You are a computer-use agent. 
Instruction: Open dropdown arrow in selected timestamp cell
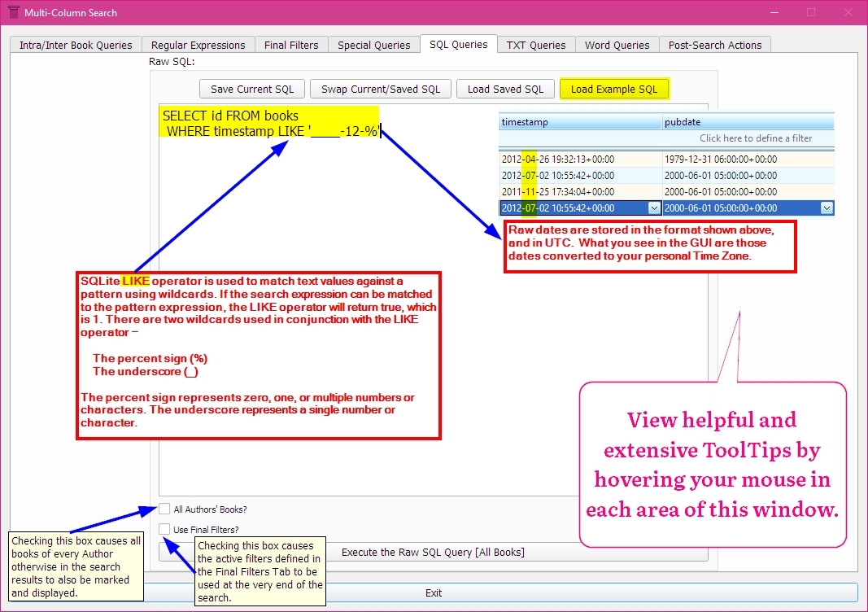pyautogui.click(x=654, y=208)
